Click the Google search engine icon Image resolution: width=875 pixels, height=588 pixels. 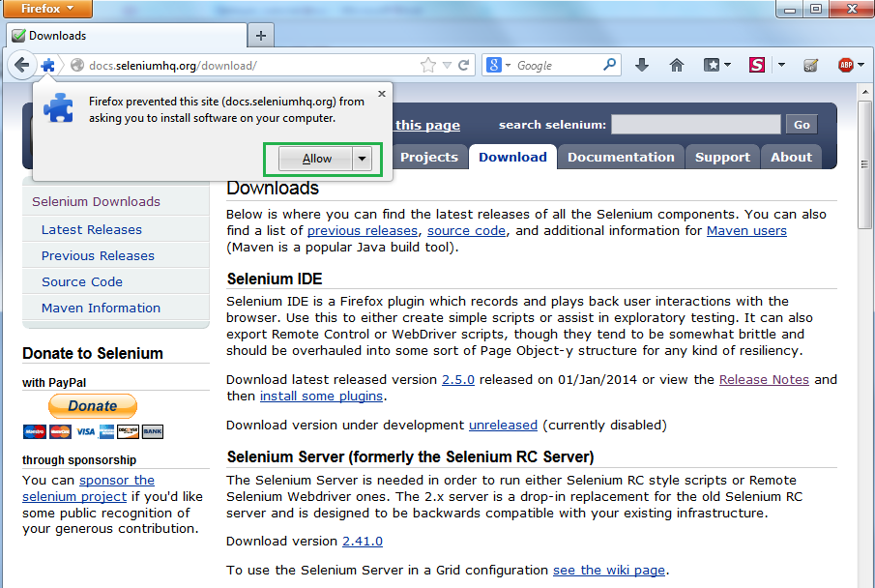pyautogui.click(x=494, y=66)
